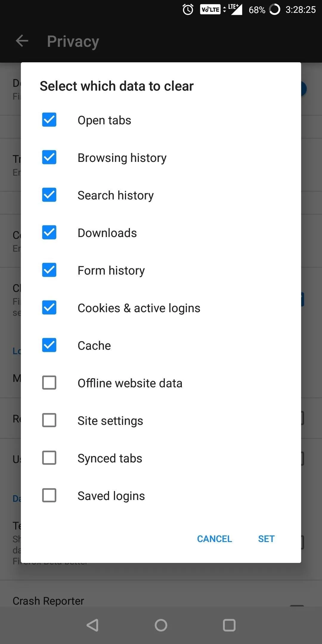Select the Synced tabs label
Screen dimensions: 322x644
click(110, 459)
